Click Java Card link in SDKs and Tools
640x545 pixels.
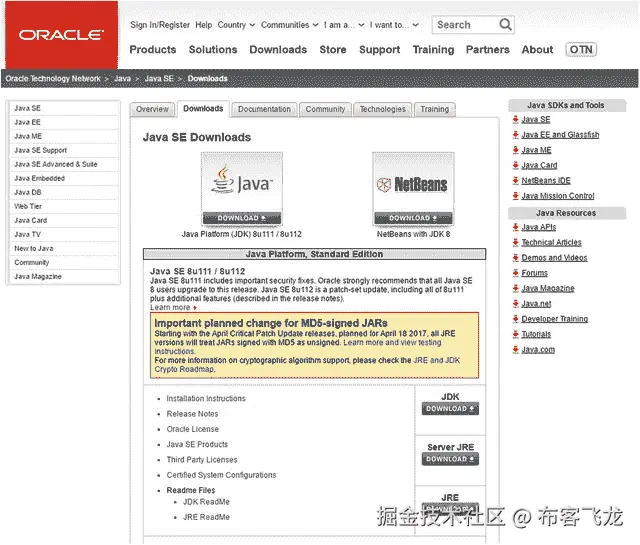pos(539,165)
